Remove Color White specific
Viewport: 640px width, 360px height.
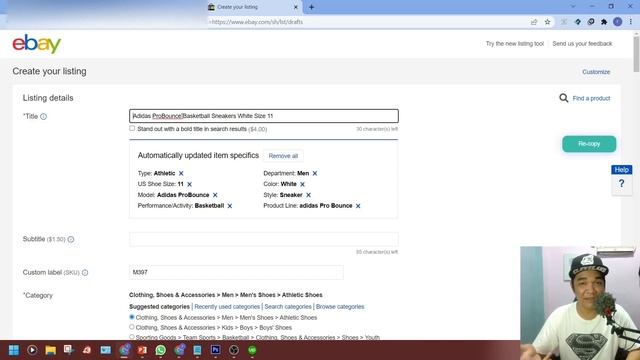pos(302,184)
